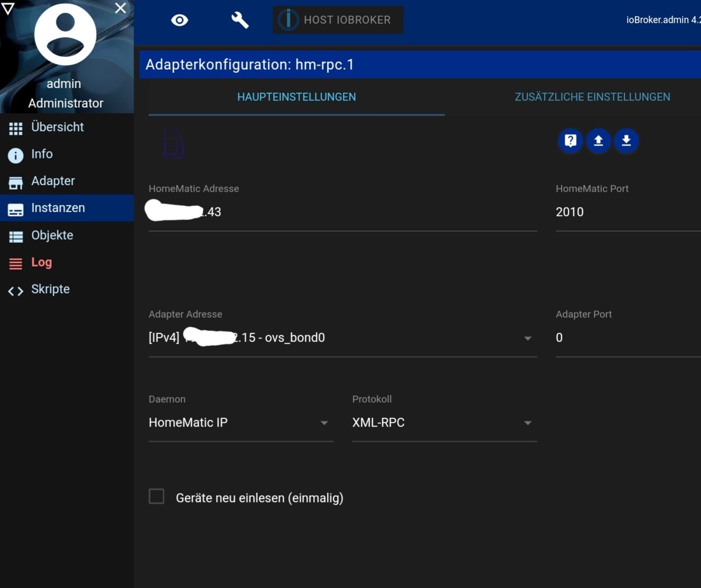Screen dimensions: 701x588
Task: Click the Daemon dropdown arrow
Action: (324, 423)
